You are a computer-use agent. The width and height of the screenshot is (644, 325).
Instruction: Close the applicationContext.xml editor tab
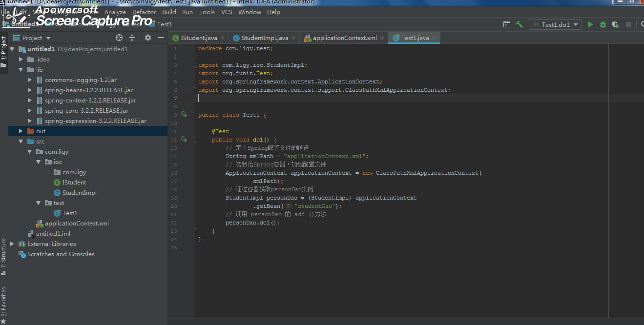[x=382, y=38]
